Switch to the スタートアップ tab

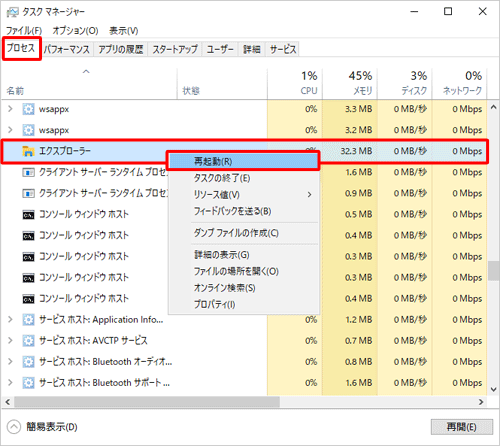tap(175, 50)
